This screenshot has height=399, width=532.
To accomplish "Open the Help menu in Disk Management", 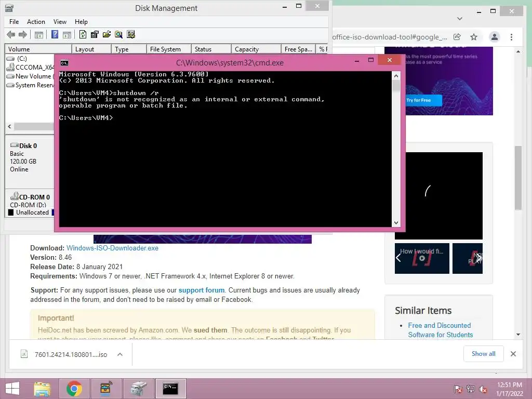I will tap(81, 22).
